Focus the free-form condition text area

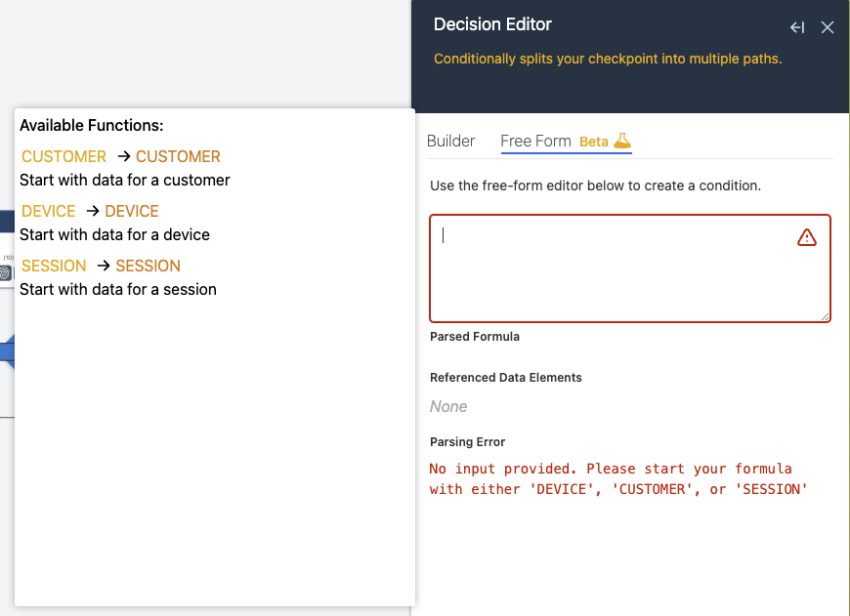tap(630, 268)
